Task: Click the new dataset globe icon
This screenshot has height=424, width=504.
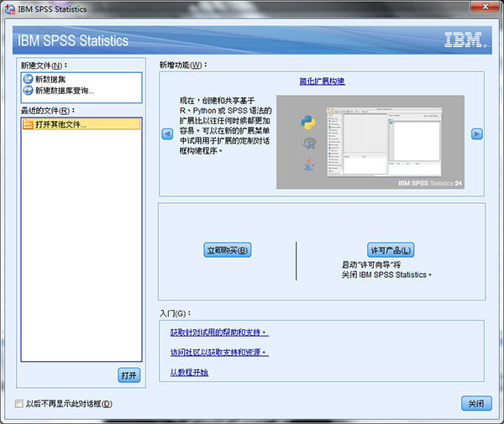Action: (29, 79)
